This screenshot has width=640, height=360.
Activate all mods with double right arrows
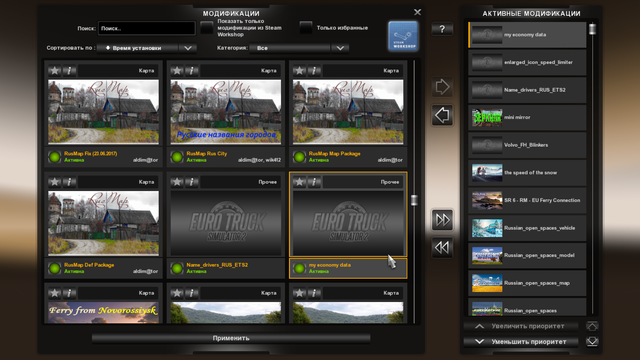442,220
